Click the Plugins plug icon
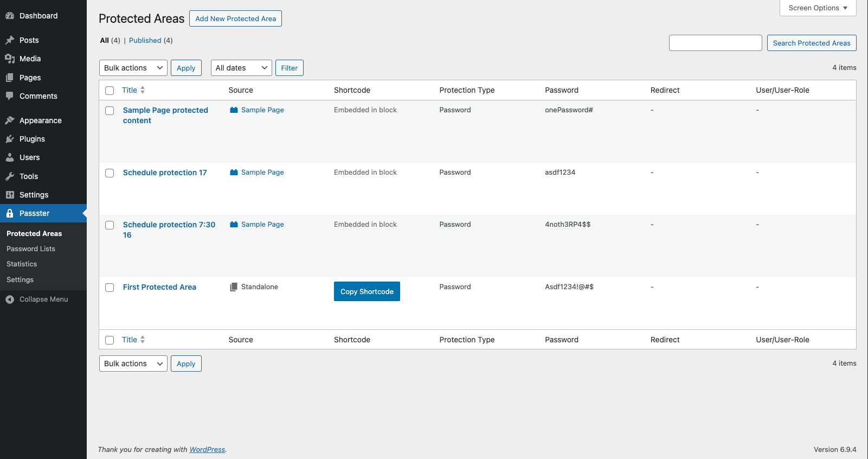 pyautogui.click(x=10, y=139)
